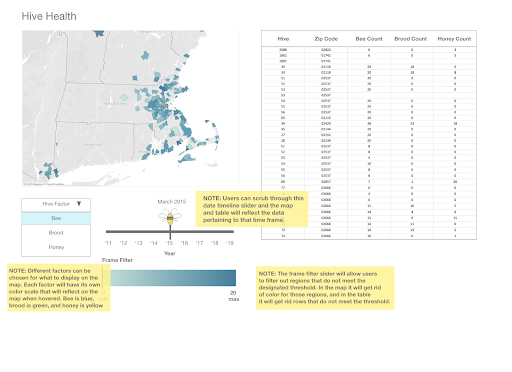The width and height of the screenshot is (512, 372).
Task: Click the blue region cluster in southwestern Connecticut
Action: tap(49, 171)
